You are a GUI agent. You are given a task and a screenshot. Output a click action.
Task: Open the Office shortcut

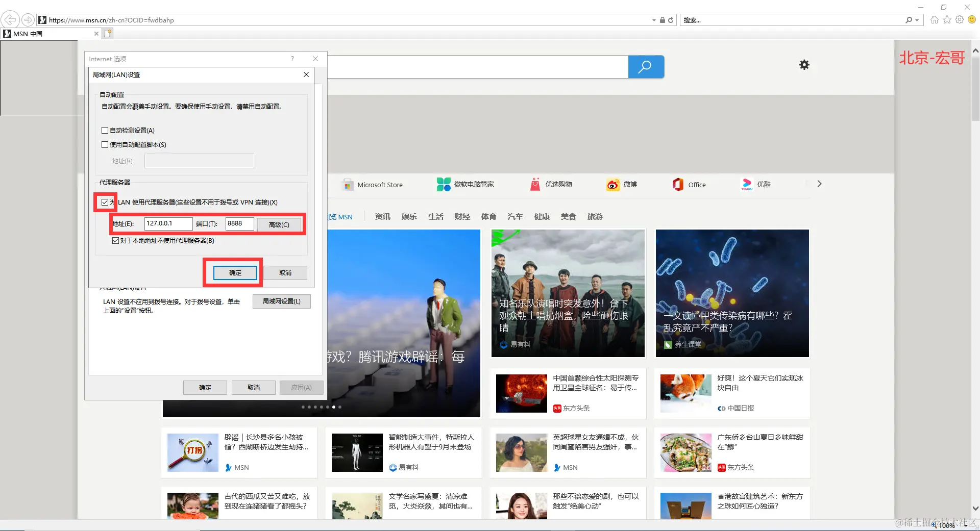pyautogui.click(x=689, y=185)
